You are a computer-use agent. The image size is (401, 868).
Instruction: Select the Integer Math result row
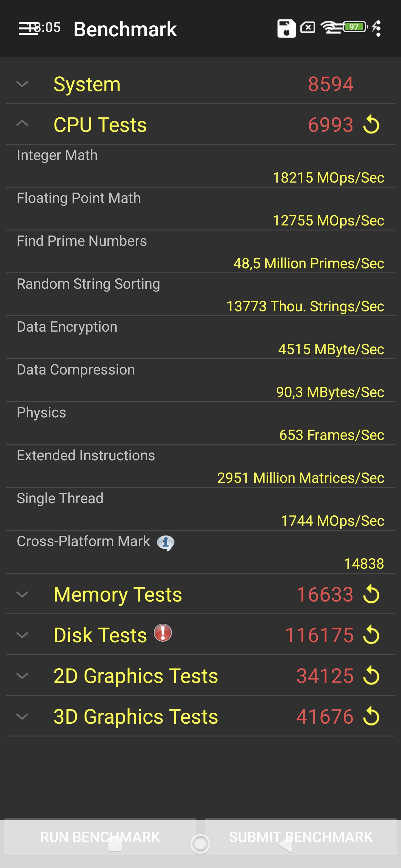(200, 166)
